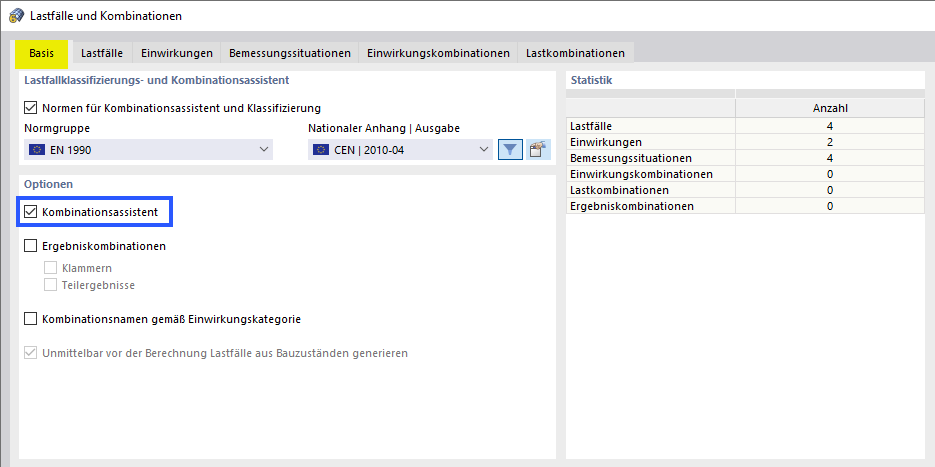
Task: Click the Lastfälle row in Statistik table
Action: [x=650, y=126]
